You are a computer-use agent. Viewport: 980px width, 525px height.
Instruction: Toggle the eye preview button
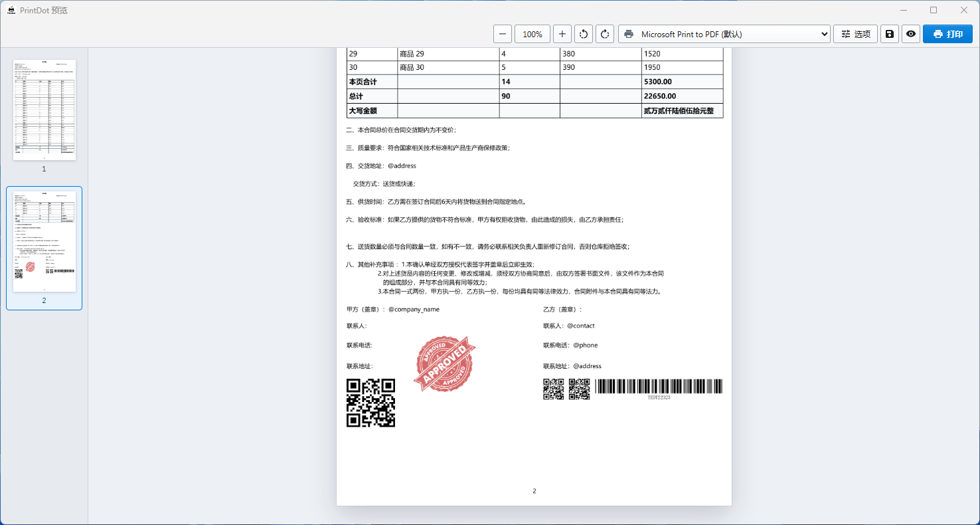(911, 34)
